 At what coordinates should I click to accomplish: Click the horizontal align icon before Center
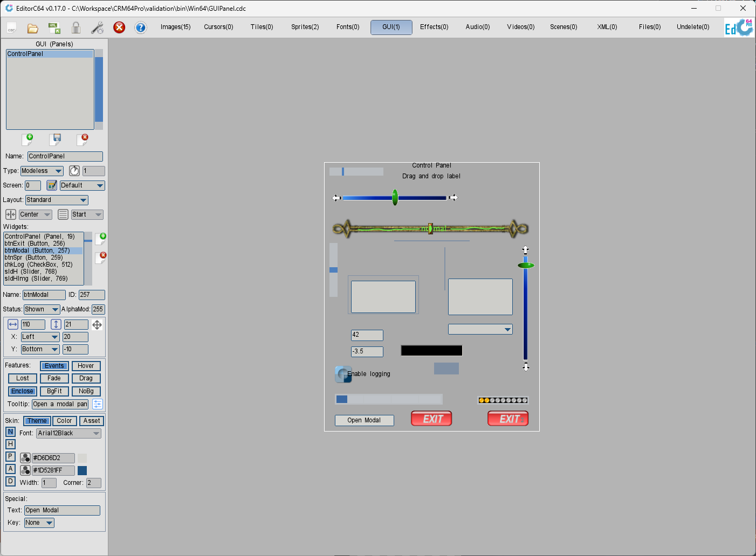coord(11,214)
